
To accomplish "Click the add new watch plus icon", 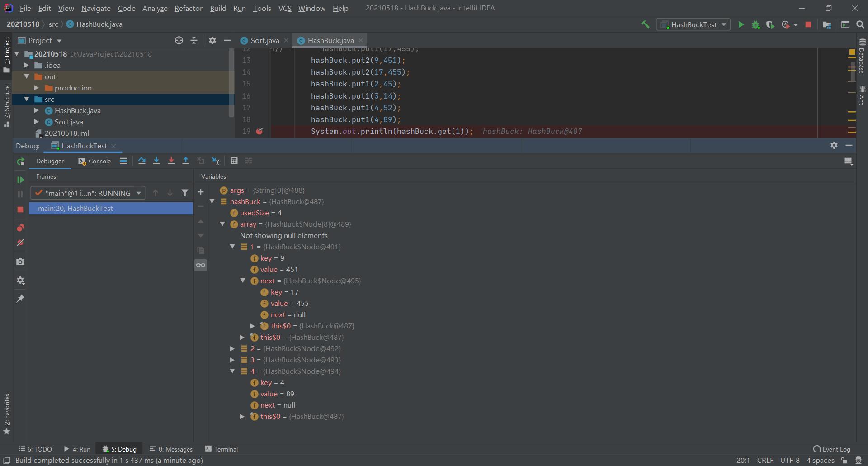I will 201,192.
